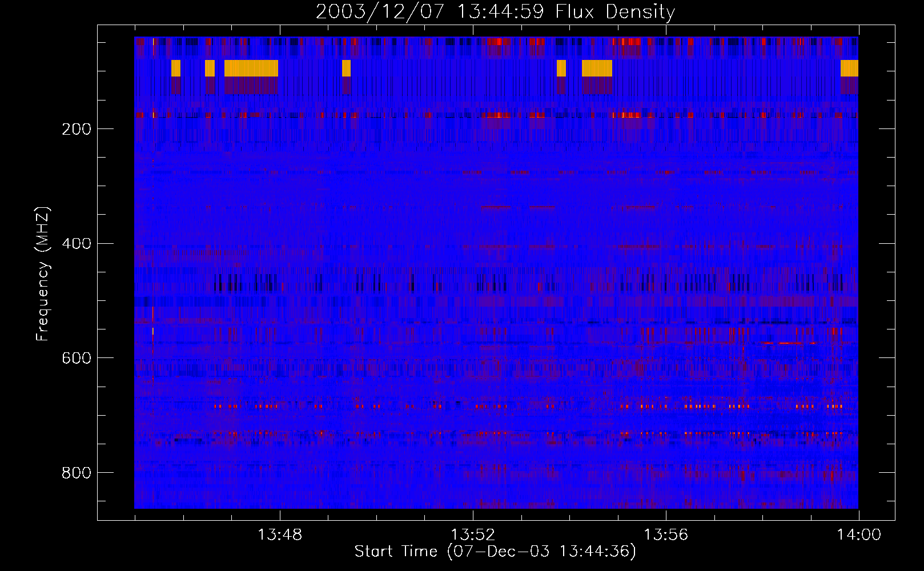Click the 800 frequency tick label
This screenshot has height=571, width=924.
click(77, 473)
